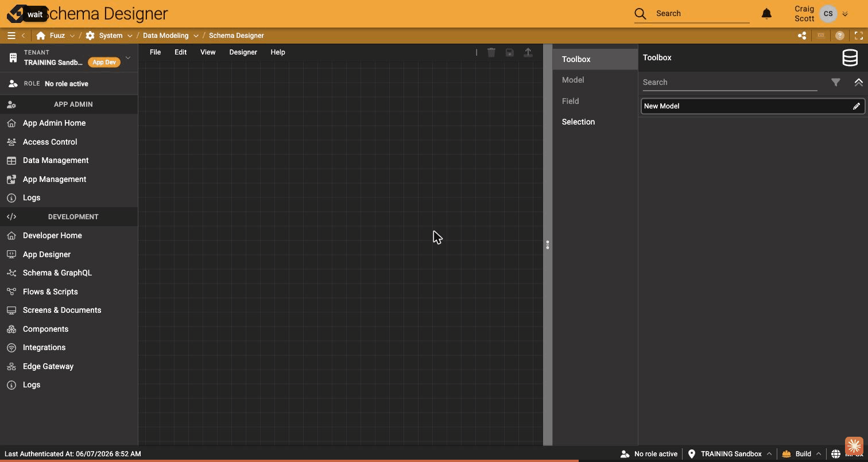The height and width of the screenshot is (462, 868).
Task: Click the share nodes icon in breadcrumb bar
Action: click(x=802, y=36)
